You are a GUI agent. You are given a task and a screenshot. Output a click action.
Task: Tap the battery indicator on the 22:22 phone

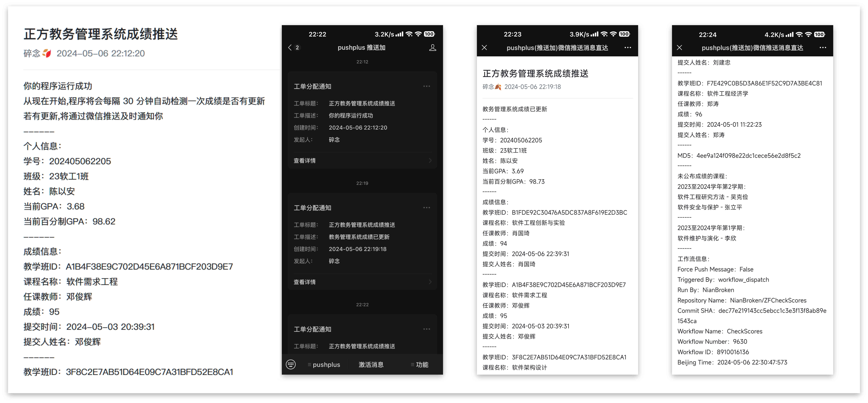tap(429, 34)
